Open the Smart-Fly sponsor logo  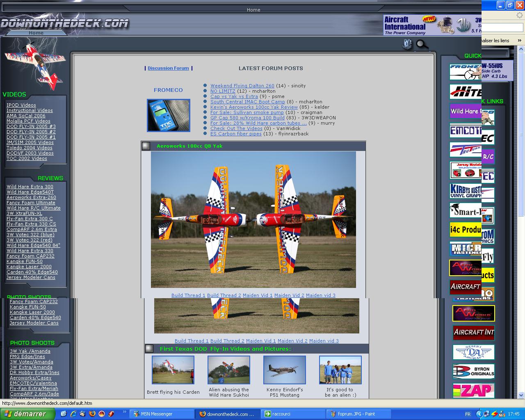[466, 211]
